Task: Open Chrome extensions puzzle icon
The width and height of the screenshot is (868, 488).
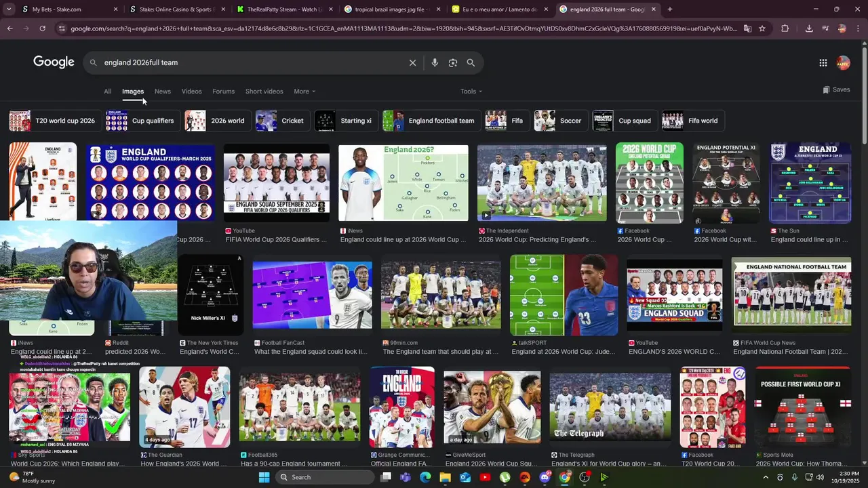Action: (x=785, y=28)
